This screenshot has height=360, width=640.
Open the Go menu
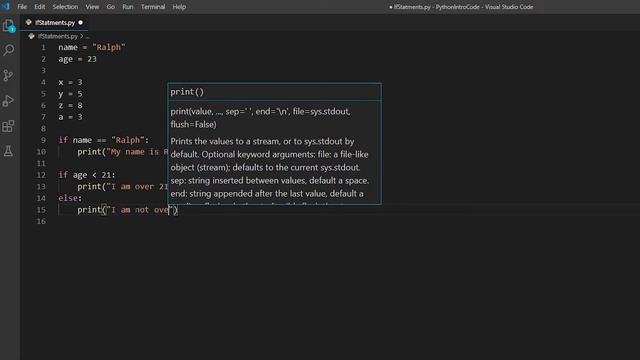point(111,7)
